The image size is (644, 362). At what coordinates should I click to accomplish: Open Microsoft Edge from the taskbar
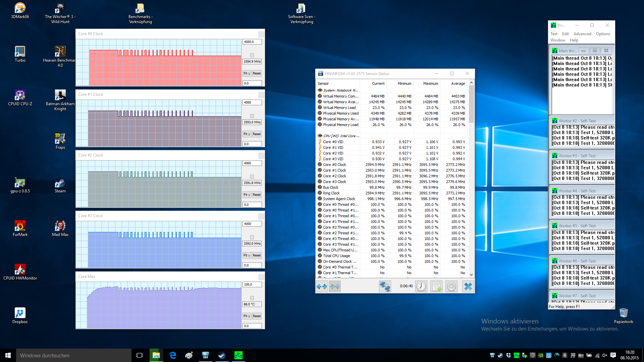coord(173,355)
